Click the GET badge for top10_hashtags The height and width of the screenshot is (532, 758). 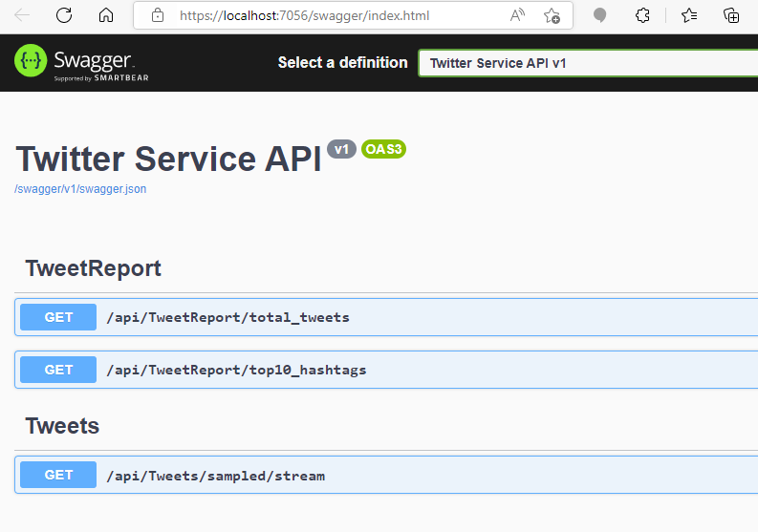58,370
